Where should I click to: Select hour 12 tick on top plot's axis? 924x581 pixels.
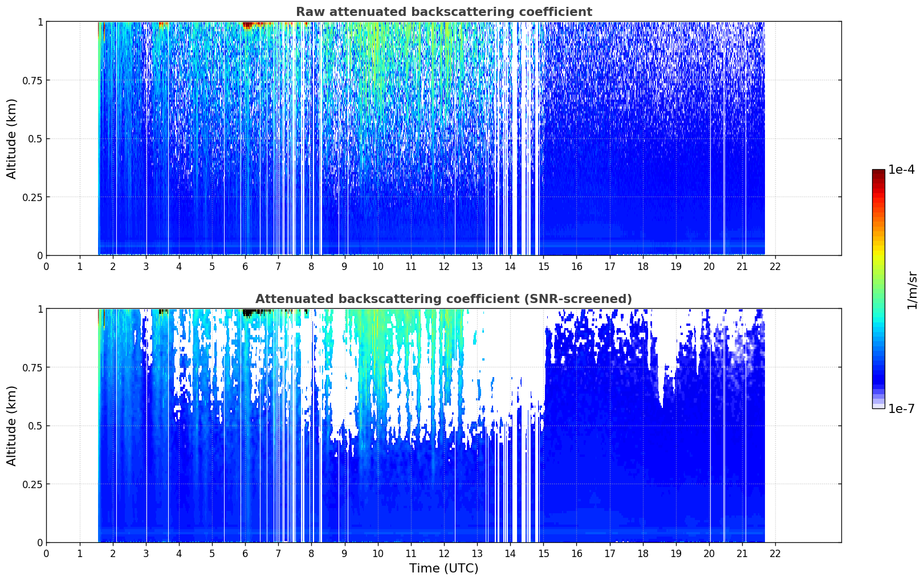[x=443, y=266]
